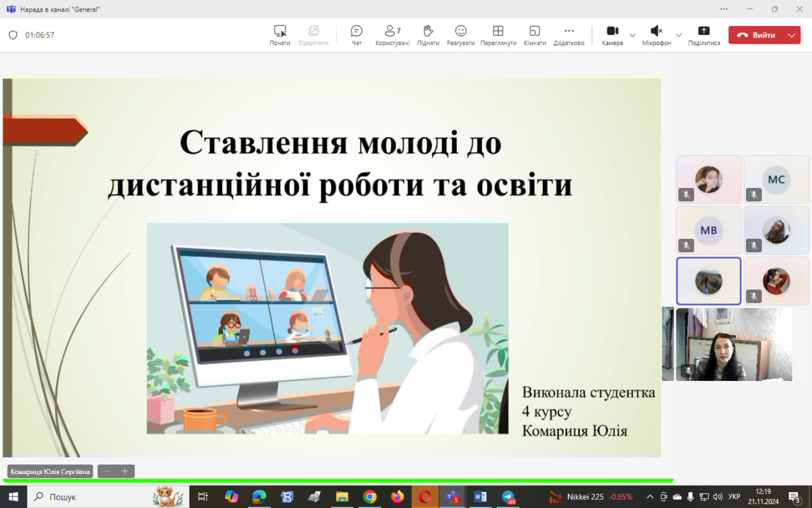The width and height of the screenshot is (812, 508).
Task: Toggle the Камера camera on or off
Action: [x=612, y=36]
